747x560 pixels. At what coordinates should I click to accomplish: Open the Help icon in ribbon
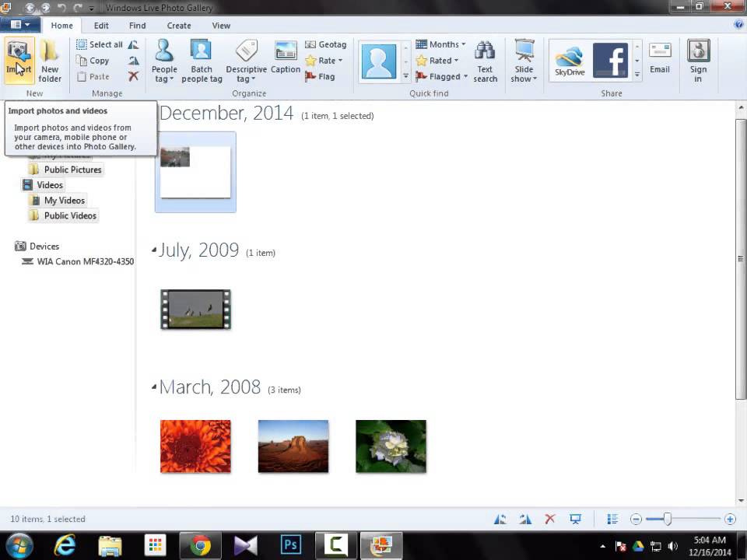739,24
